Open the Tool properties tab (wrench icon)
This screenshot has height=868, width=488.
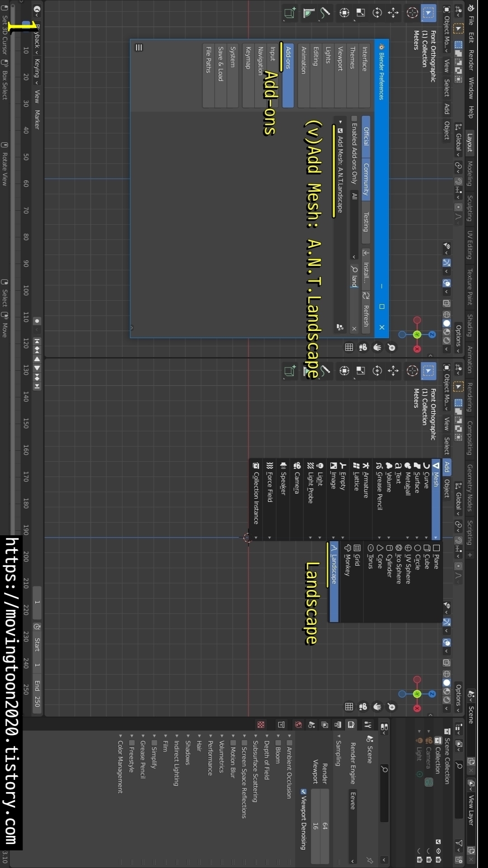coord(368,725)
